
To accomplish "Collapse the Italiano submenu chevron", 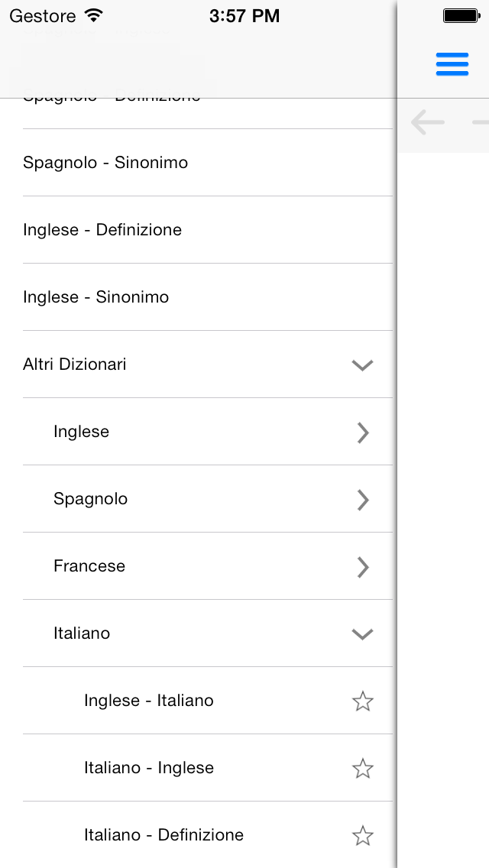I will [363, 634].
